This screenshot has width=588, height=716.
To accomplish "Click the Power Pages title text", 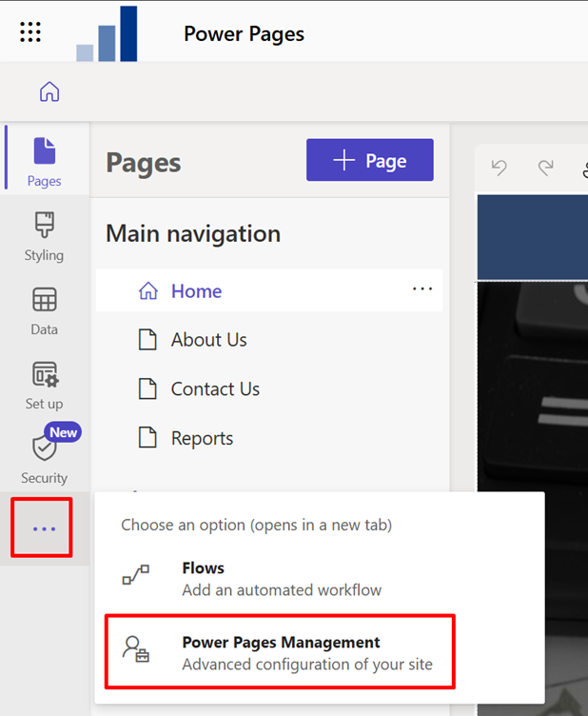I will 245,34.
